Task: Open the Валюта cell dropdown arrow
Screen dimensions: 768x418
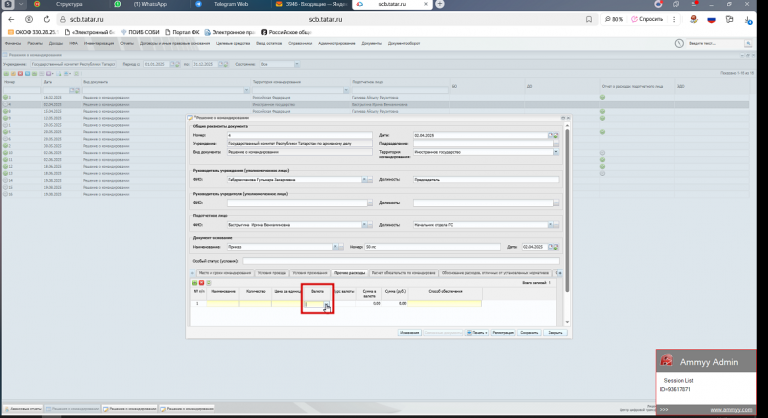Action: coord(326,304)
